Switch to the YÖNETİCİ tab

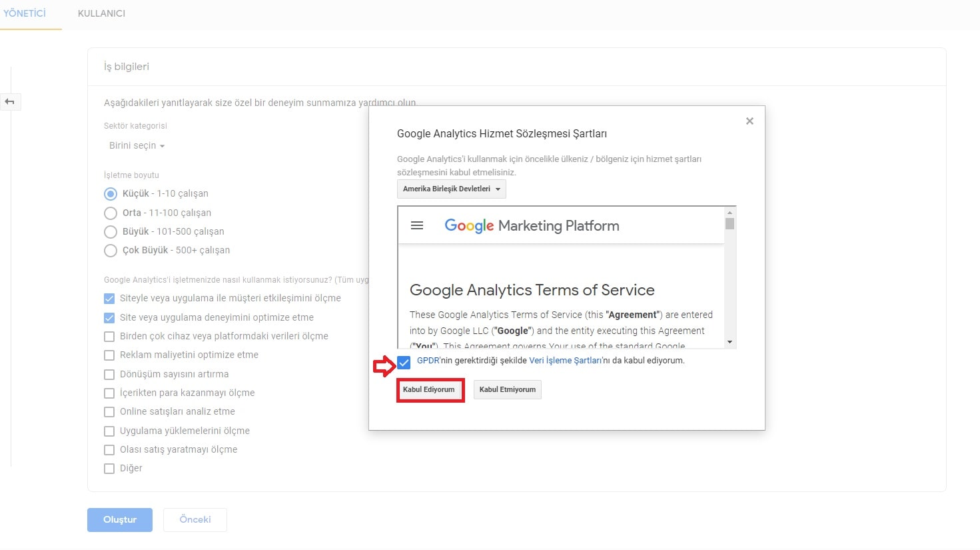pyautogui.click(x=25, y=13)
